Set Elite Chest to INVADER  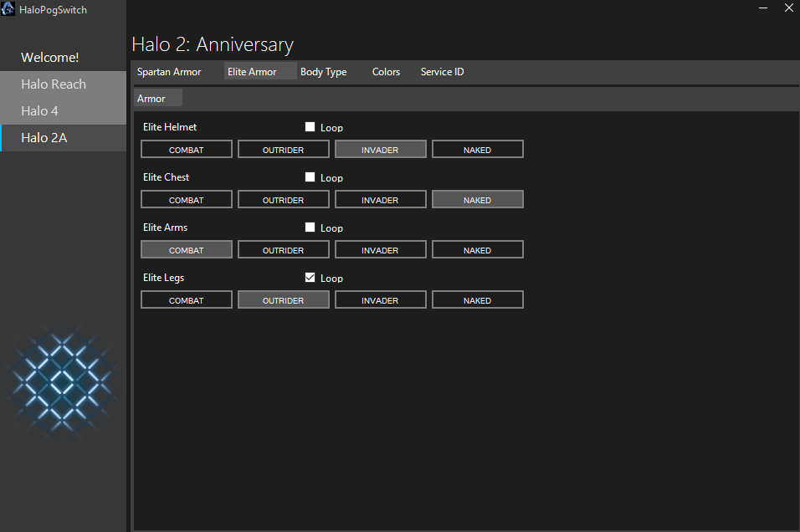(x=380, y=199)
